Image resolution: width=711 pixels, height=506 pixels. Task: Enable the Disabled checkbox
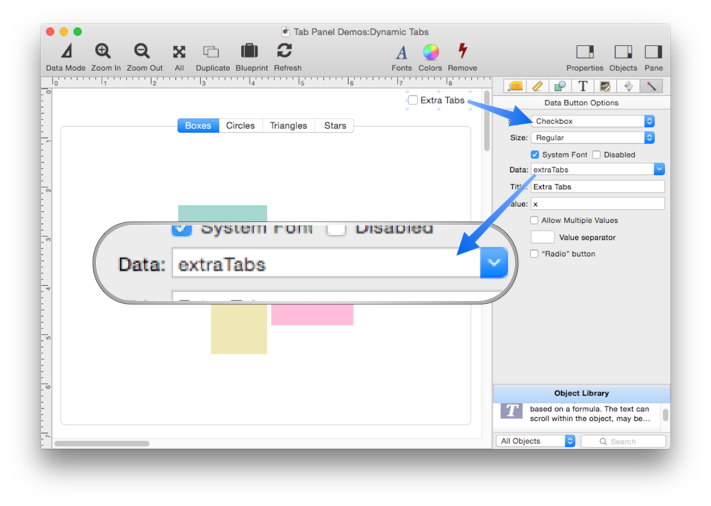click(597, 155)
